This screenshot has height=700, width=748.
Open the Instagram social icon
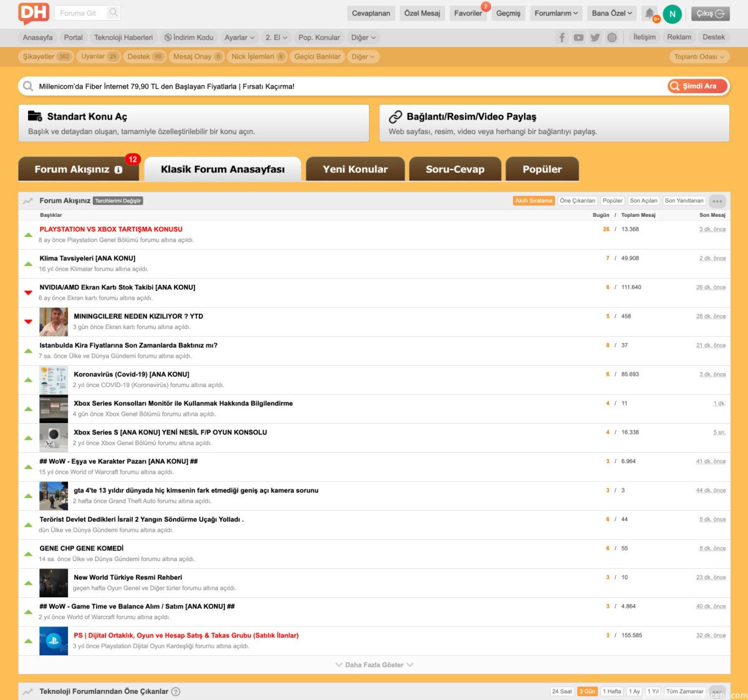coord(612,37)
